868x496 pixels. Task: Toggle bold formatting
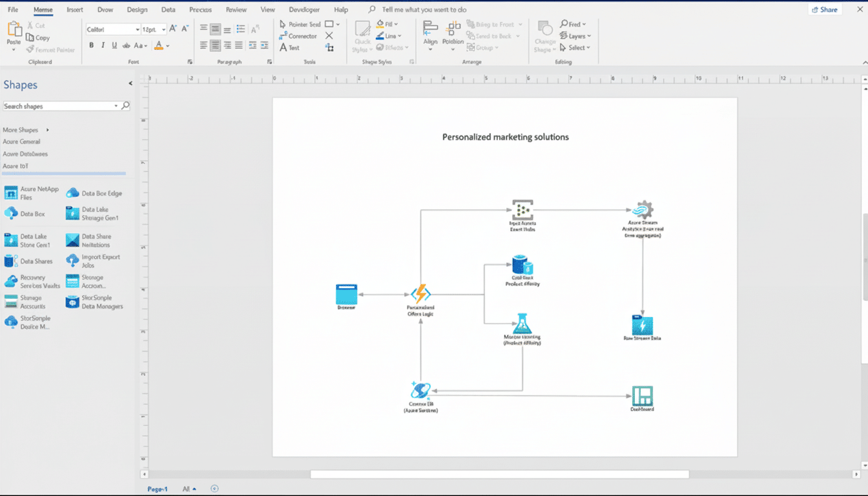tap(91, 45)
